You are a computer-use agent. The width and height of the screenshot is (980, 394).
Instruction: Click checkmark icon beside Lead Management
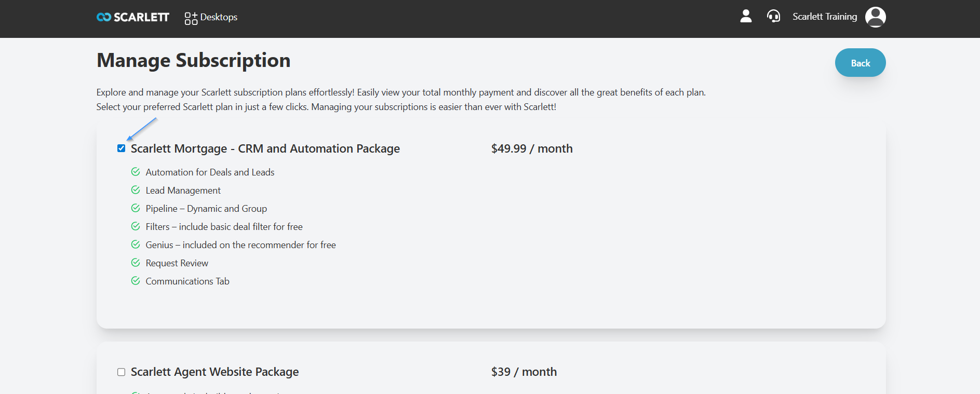tap(136, 190)
